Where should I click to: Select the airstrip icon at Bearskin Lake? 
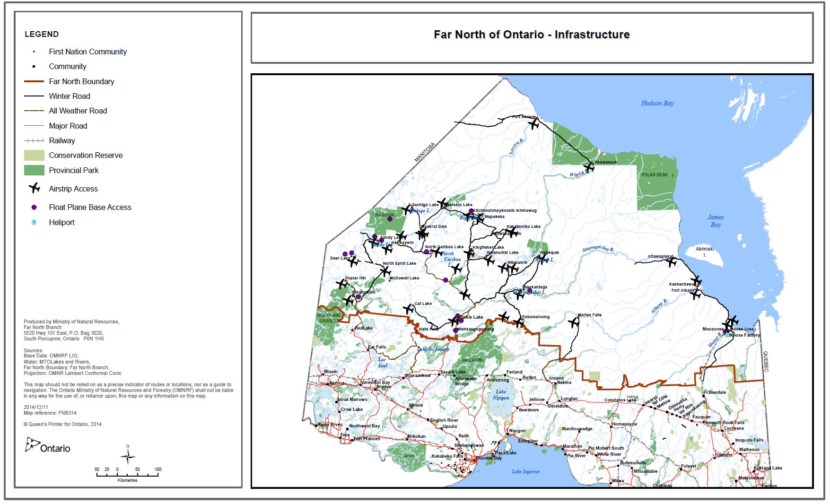click(442, 204)
